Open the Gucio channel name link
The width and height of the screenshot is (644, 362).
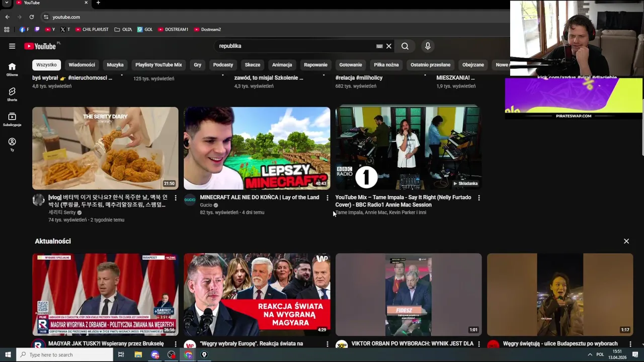tap(206, 205)
